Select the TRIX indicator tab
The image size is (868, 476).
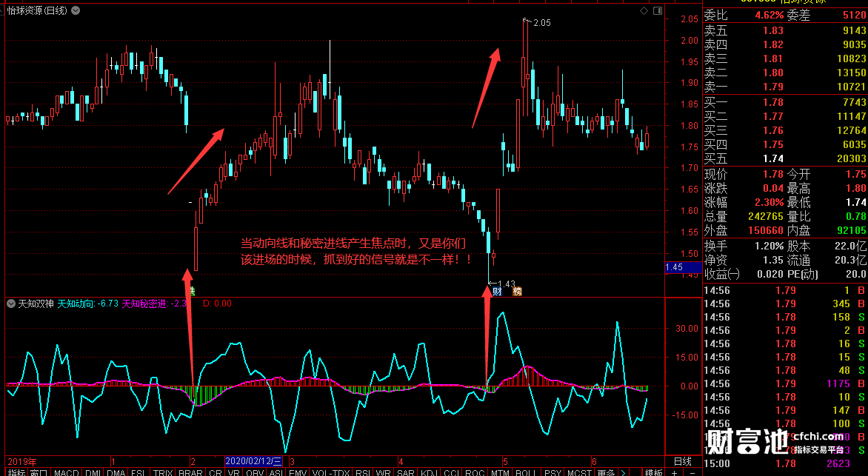pos(163,473)
